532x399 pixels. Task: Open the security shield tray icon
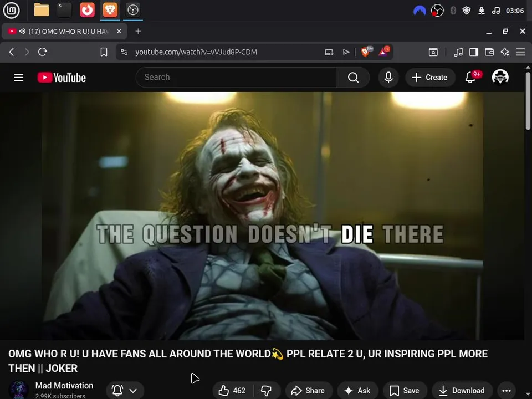coord(467,11)
